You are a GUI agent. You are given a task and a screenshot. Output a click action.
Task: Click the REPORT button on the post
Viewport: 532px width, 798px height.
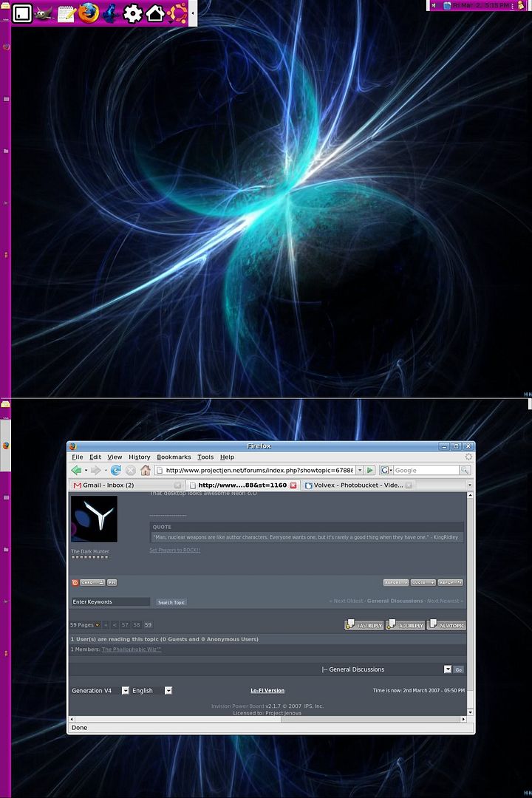click(x=396, y=582)
